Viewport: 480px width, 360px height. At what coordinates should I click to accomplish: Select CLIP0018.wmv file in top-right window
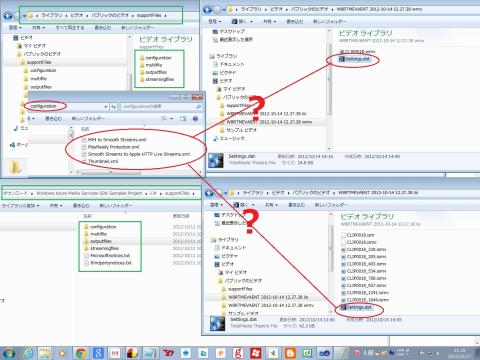[357, 52]
